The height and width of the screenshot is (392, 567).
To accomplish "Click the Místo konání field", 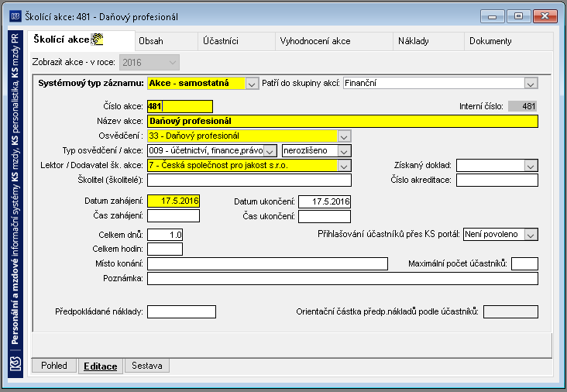I will [267, 263].
